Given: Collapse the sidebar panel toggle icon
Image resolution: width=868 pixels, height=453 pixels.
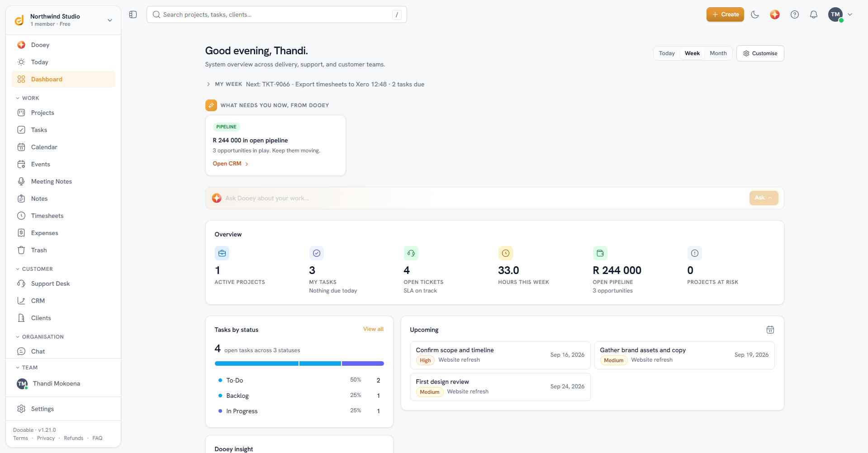Looking at the screenshot, I should point(133,14).
